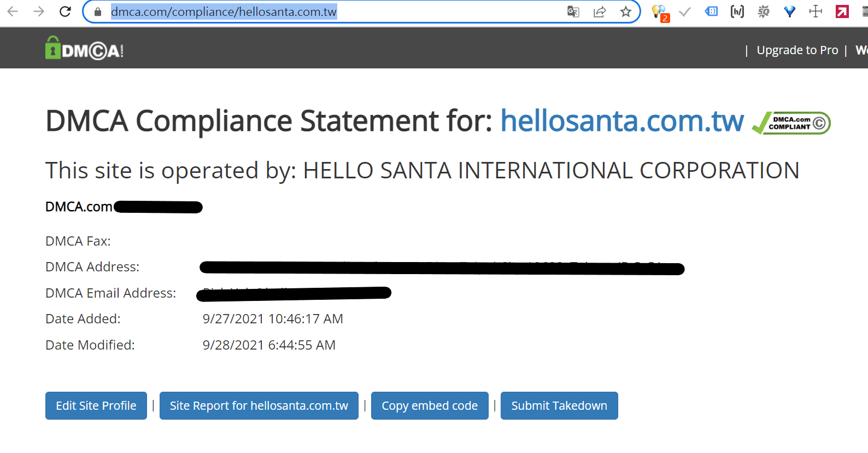Open the red arrow extension icon

click(842, 11)
